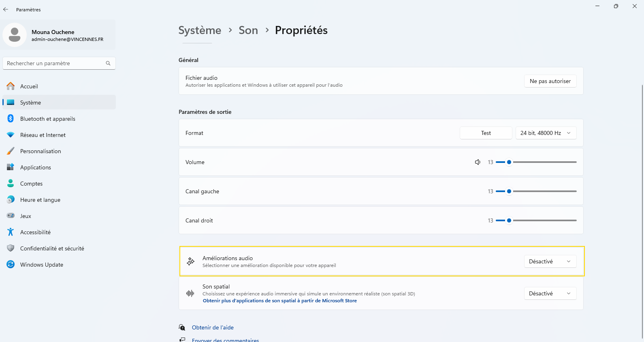Click the Rechercher un paramètre field

click(x=59, y=63)
